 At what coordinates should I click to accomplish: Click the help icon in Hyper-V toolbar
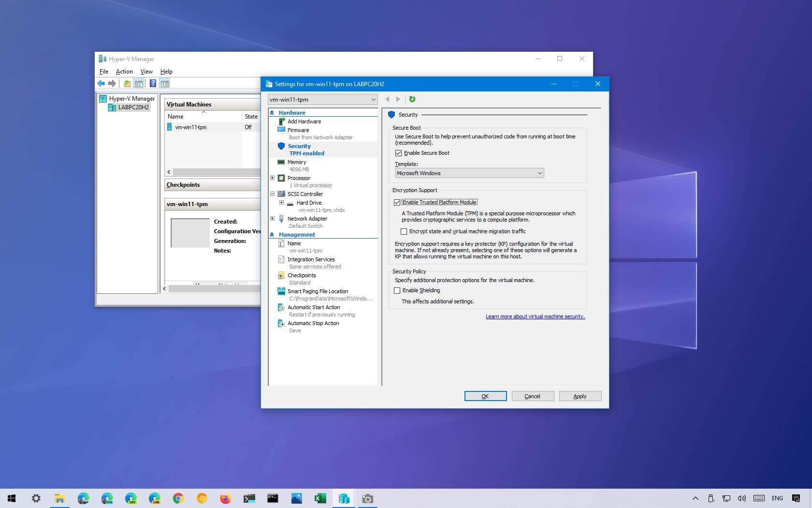(x=153, y=84)
